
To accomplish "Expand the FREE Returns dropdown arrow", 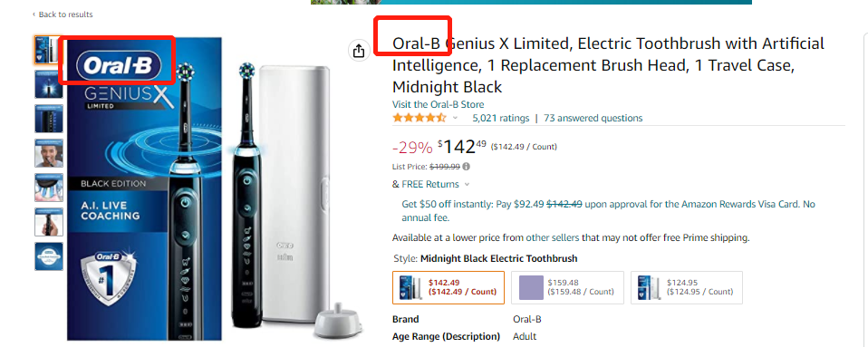I will (x=467, y=184).
